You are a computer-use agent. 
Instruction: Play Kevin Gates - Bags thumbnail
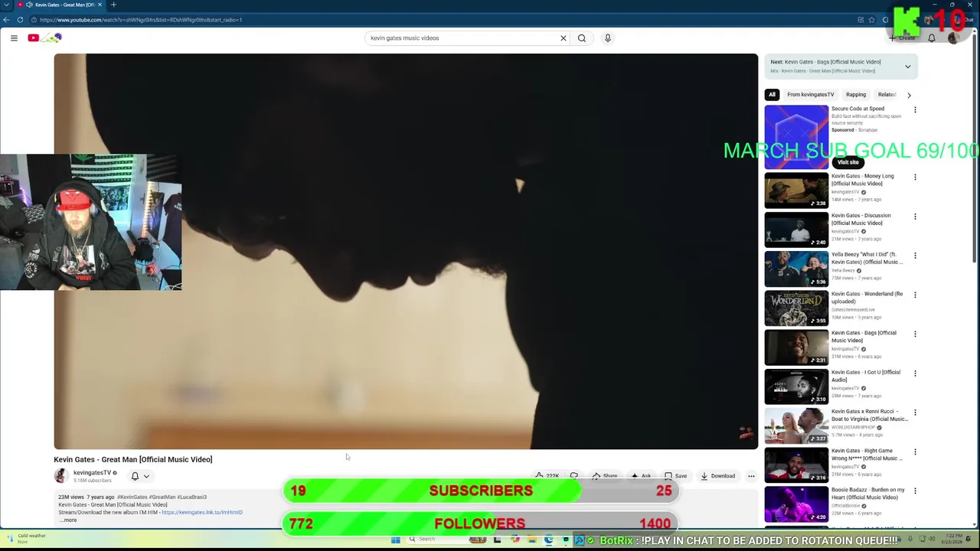pos(796,347)
